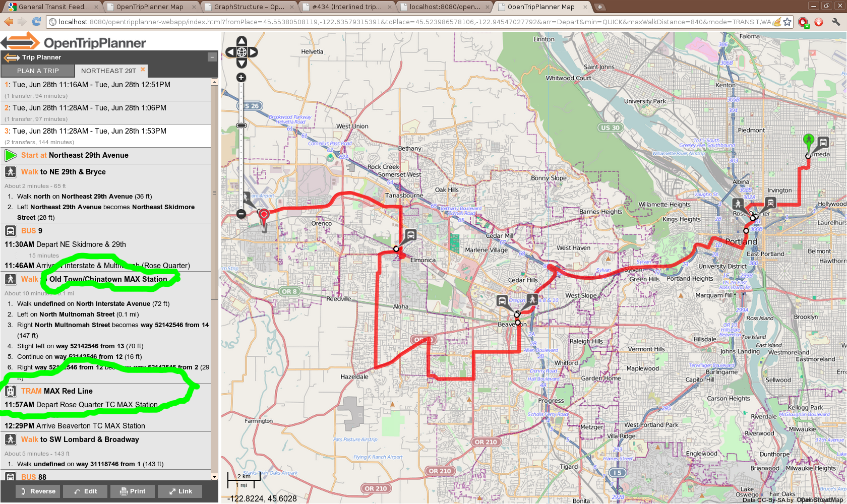Click the map pan up arrow

(241, 41)
